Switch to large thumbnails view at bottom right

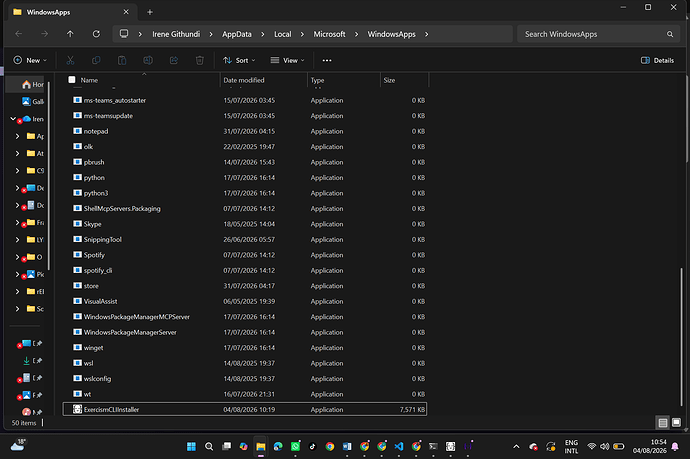click(x=676, y=423)
